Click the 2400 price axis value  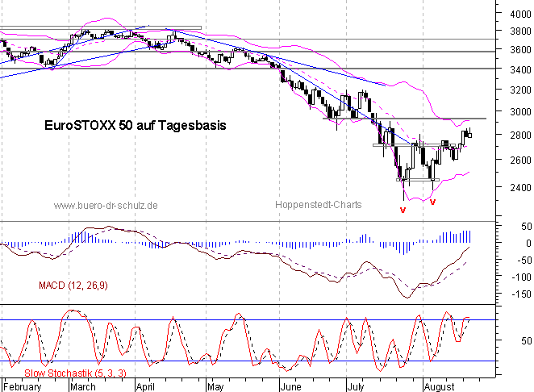click(x=520, y=187)
